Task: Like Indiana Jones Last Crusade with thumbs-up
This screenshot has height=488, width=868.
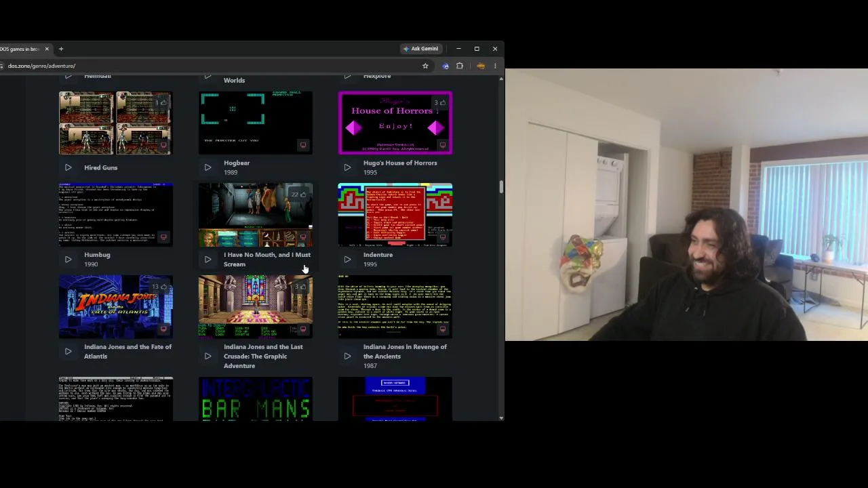Action: 303,287
